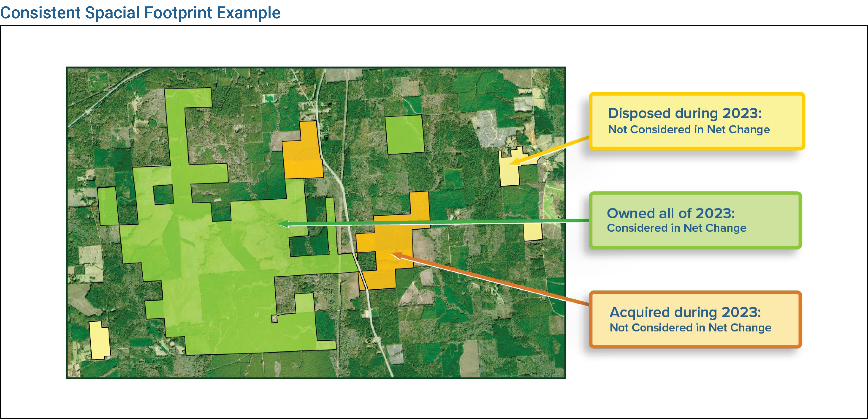Select the 'Acquired during 2023:' label
868x419 pixels.
(x=685, y=312)
